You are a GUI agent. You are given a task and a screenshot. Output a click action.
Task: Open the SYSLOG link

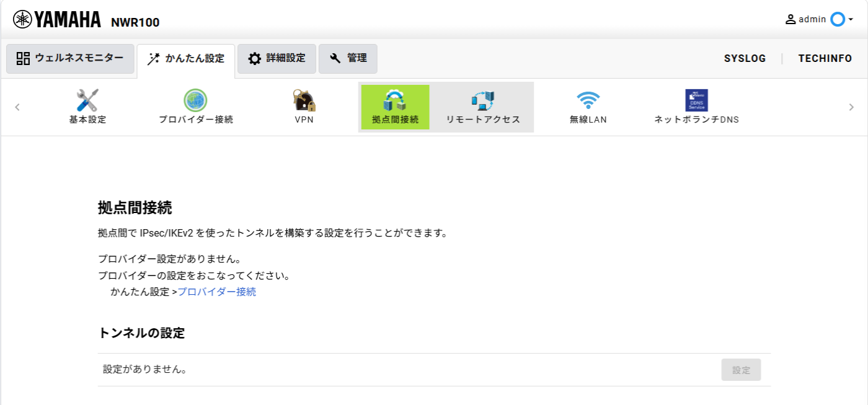pos(745,59)
